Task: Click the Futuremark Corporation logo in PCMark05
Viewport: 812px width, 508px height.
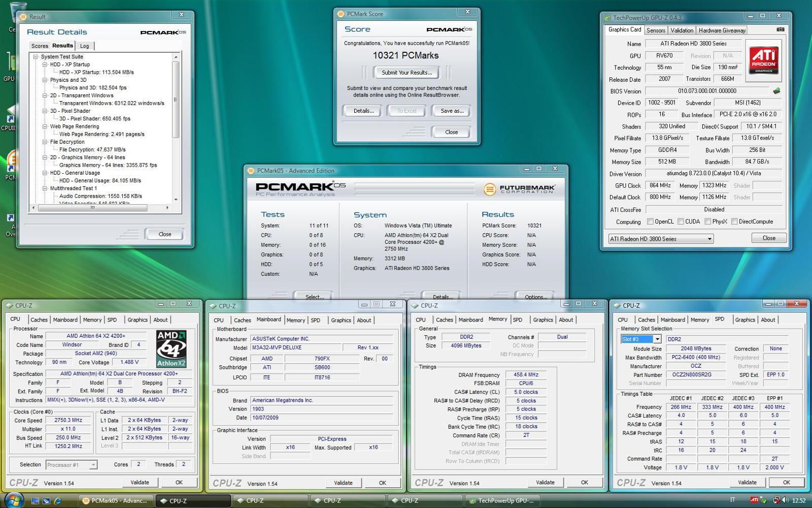Action: click(x=519, y=189)
